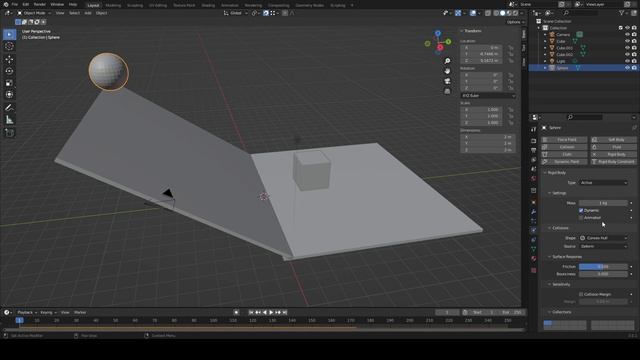The width and height of the screenshot is (640, 360).
Task: Click the Mass value field
Action: pos(603,203)
